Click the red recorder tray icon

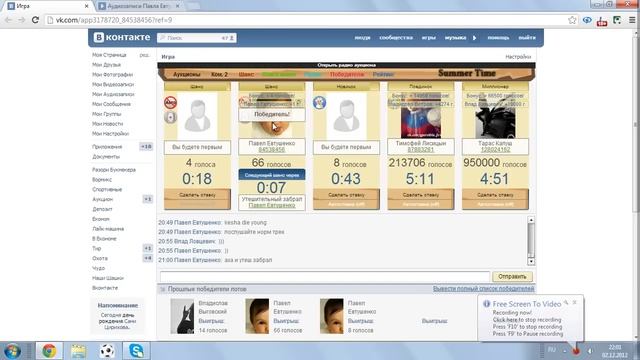pyautogui.click(x=576, y=350)
